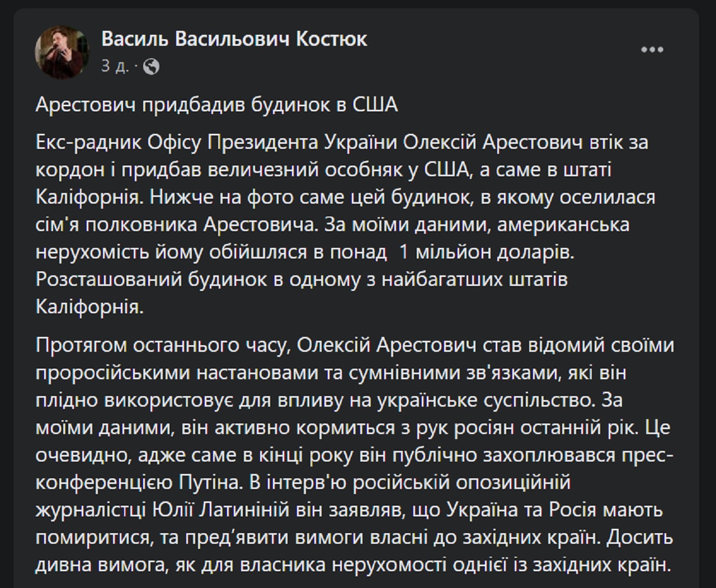Click the headline "Арестович придбадив будинок в США"
Screen dimensions: 716x588
pyautogui.click(x=216, y=105)
